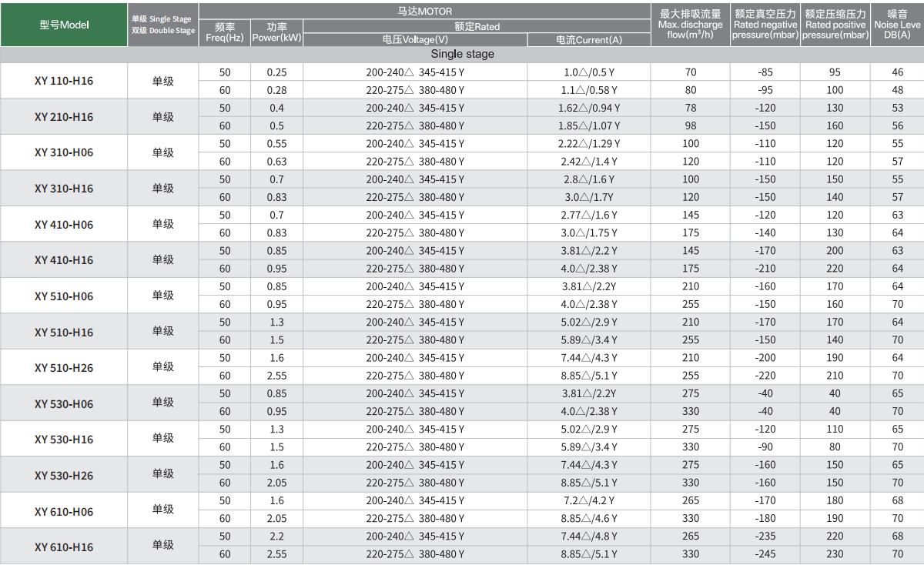Select model cell XY 610-H16
Image resolution: width=924 pixels, height=565 pixels.
coord(64,547)
